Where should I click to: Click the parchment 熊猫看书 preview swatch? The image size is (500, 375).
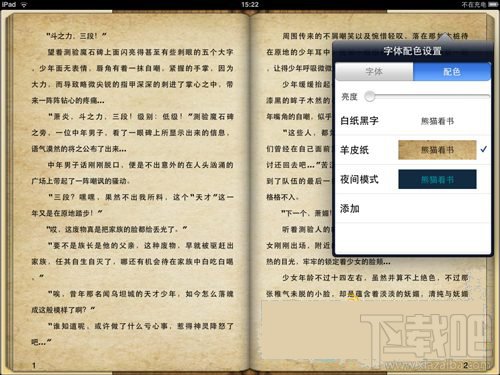437,150
